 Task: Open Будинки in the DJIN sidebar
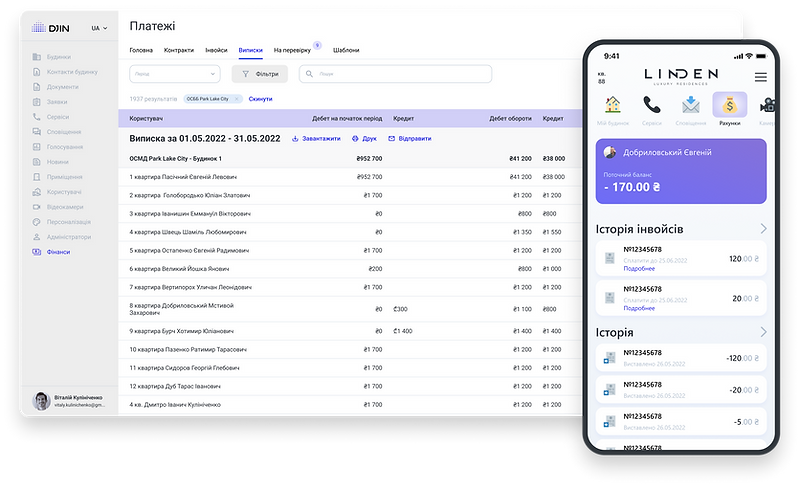(x=52, y=57)
